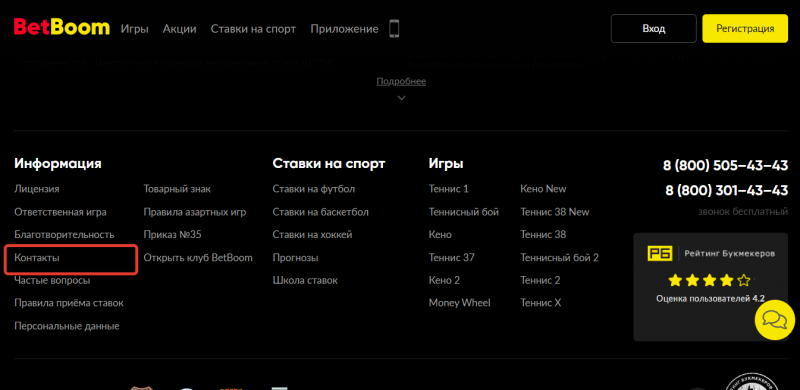
Task: Go to Ставки на спорт in header
Action: tap(254, 29)
